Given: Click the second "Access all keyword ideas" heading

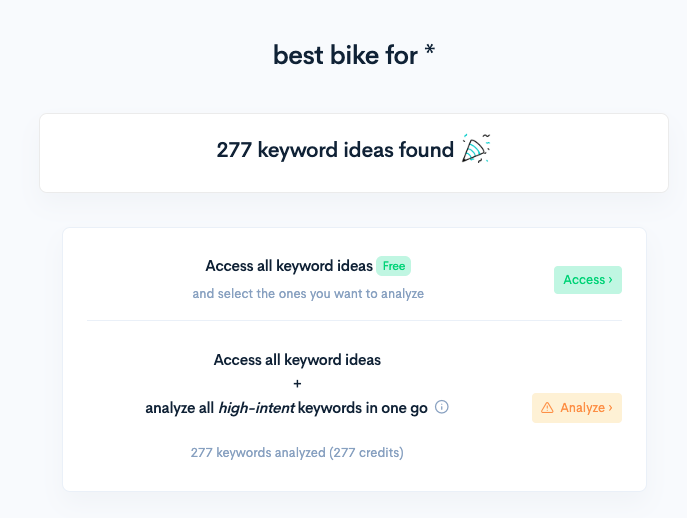Looking at the screenshot, I should [x=297, y=360].
